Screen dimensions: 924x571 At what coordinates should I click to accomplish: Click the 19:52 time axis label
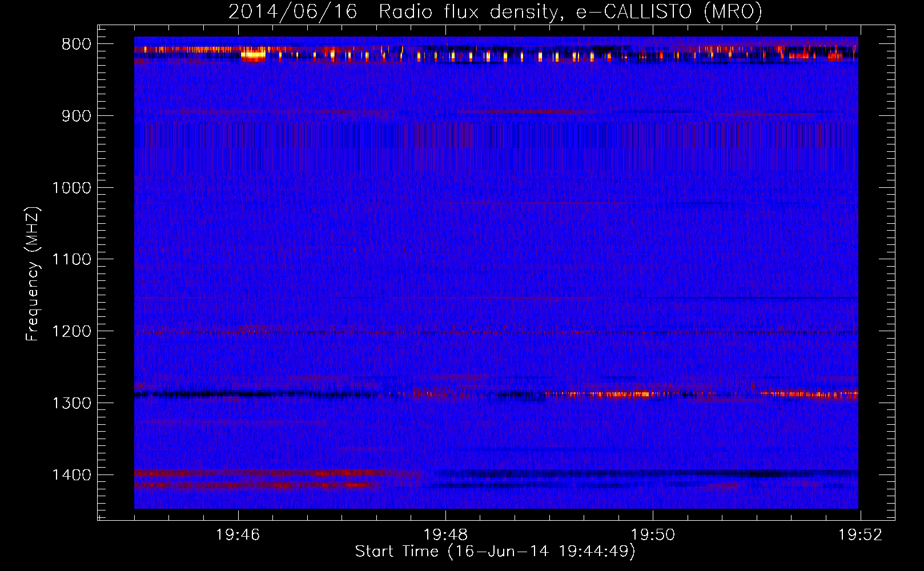pyautogui.click(x=860, y=534)
